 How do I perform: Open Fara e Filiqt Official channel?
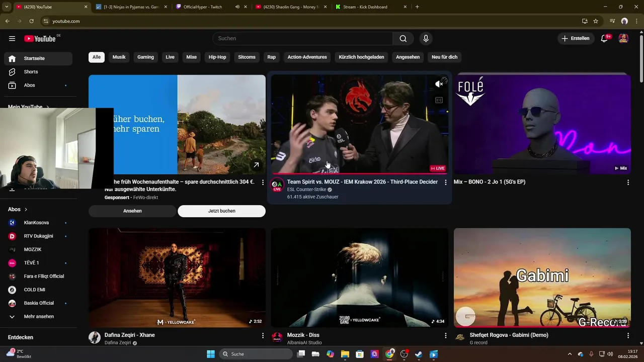pyautogui.click(x=38, y=277)
